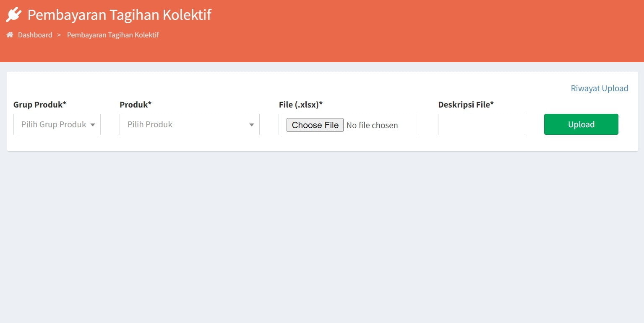Click the plug icon beside the page title
644x323 pixels.
tap(13, 15)
